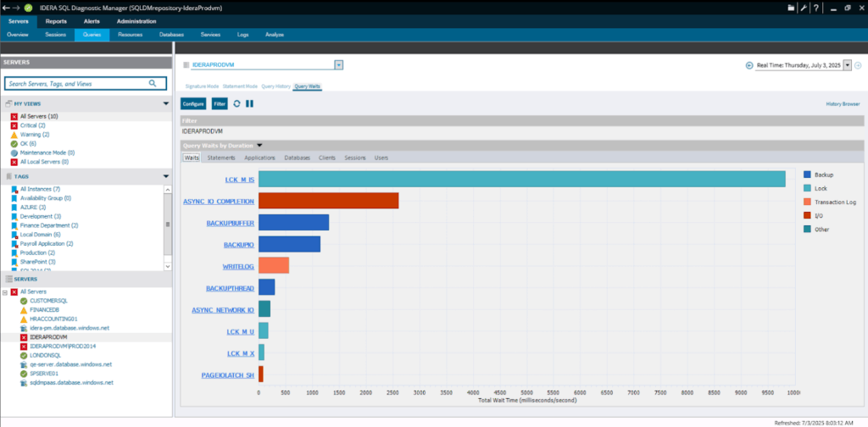Screen dimensions: 868x427
Task: Collapse the All Servers tree node
Action: 5,291
